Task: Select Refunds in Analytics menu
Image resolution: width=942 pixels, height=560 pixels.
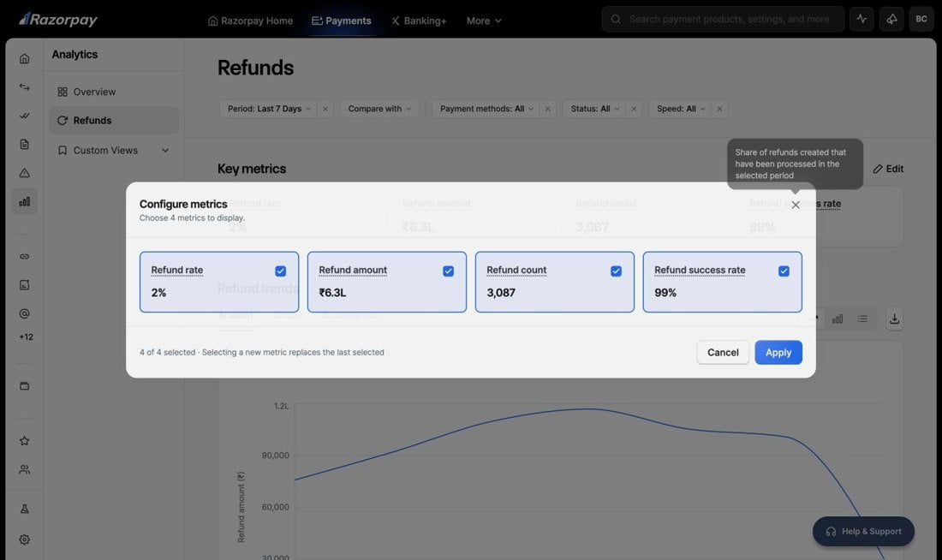Action: (114, 120)
